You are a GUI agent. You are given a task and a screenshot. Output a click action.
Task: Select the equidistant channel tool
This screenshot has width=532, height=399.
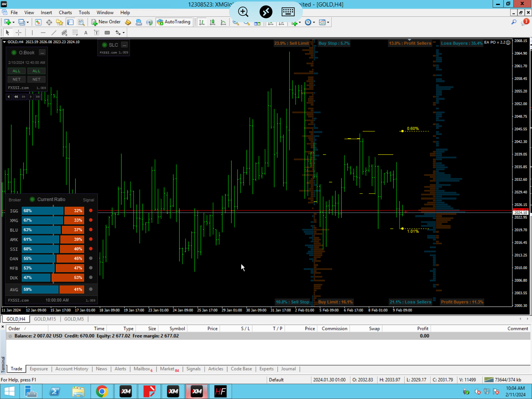(x=64, y=33)
